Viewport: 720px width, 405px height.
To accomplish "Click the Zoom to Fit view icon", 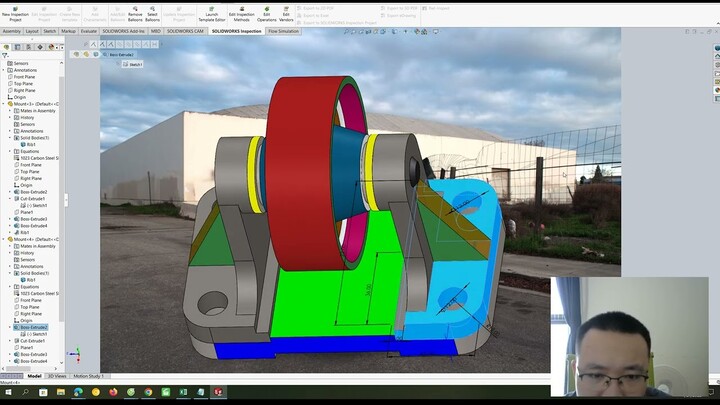I will pyautogui.click(x=346, y=32).
